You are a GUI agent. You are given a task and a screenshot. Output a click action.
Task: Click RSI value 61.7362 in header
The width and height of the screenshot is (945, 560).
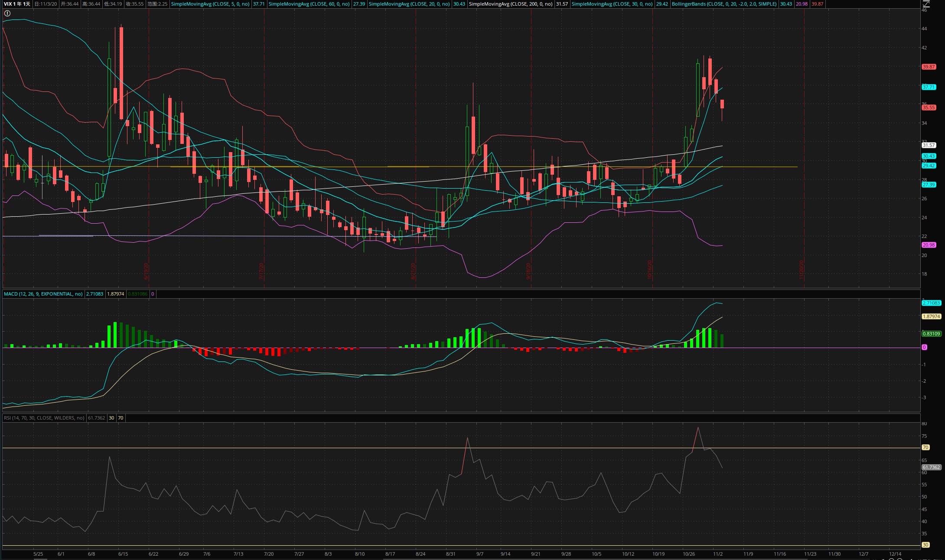pyautogui.click(x=96, y=418)
